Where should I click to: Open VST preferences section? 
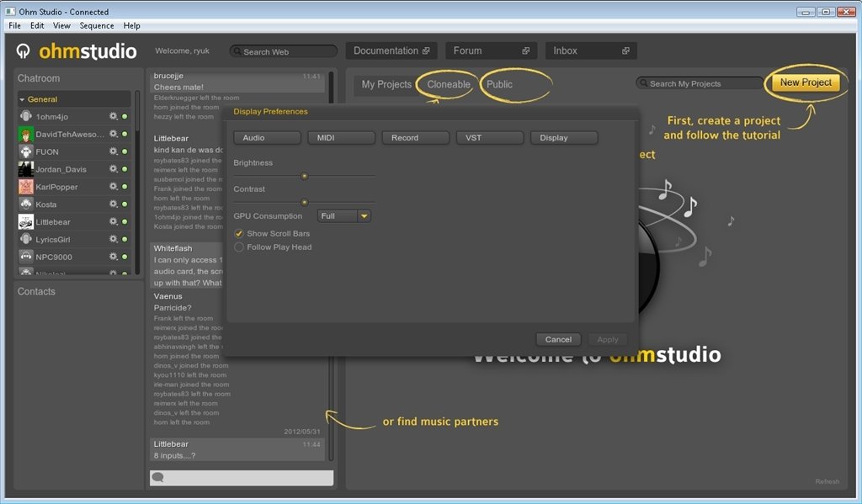click(x=490, y=137)
